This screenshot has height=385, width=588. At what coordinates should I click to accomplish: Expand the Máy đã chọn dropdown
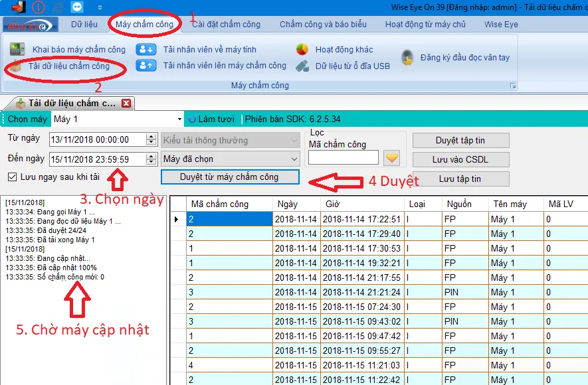pyautogui.click(x=294, y=159)
